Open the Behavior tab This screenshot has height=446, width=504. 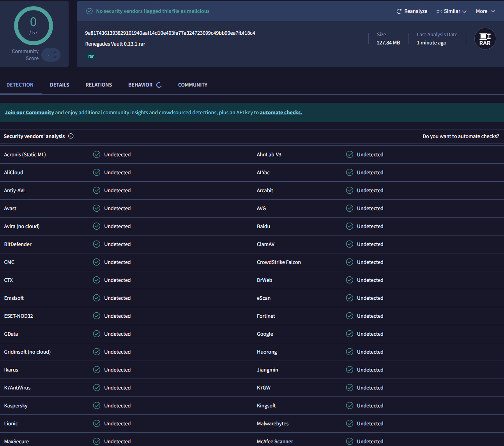coord(140,85)
